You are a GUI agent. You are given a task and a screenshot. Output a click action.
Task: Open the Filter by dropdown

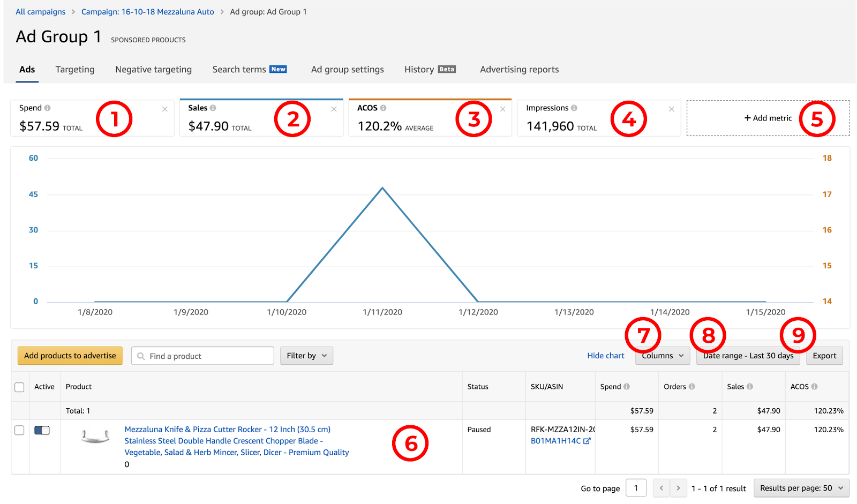click(x=306, y=356)
